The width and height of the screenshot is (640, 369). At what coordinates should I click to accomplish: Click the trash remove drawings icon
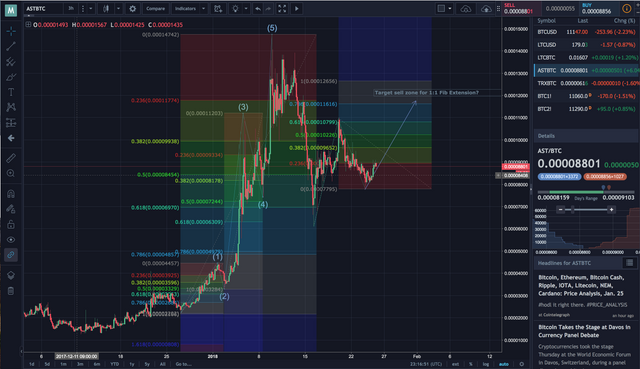coord(11,291)
